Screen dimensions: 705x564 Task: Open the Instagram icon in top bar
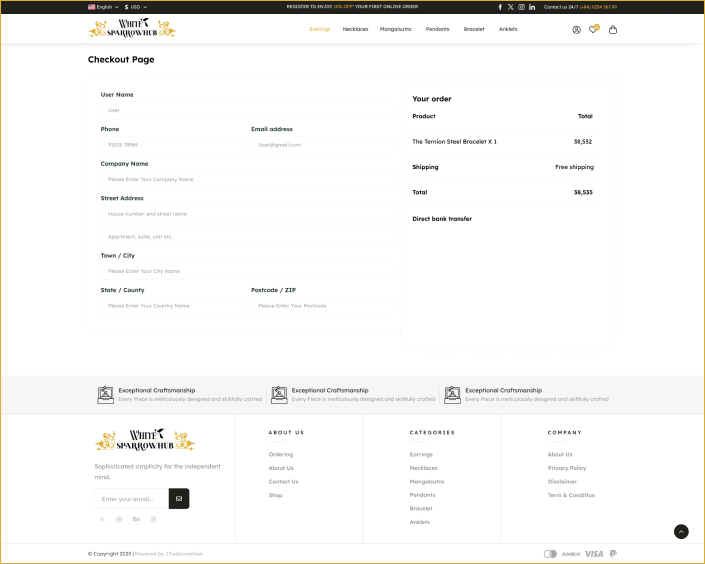click(521, 7)
